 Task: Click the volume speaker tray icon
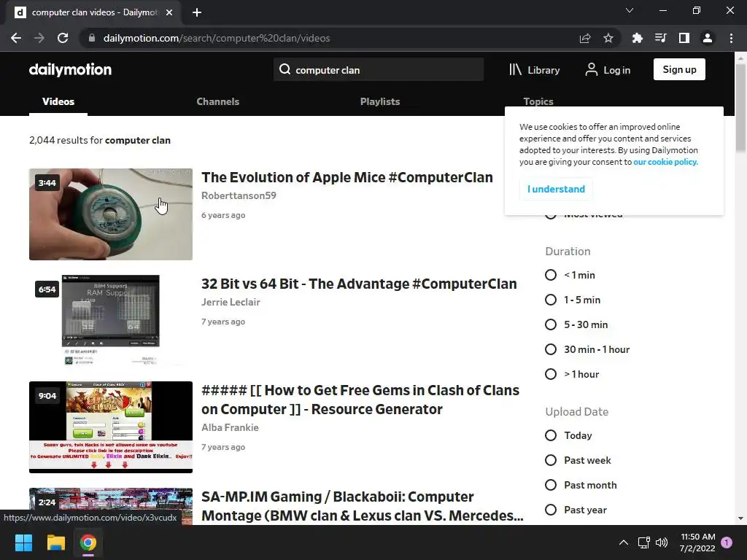662,542
